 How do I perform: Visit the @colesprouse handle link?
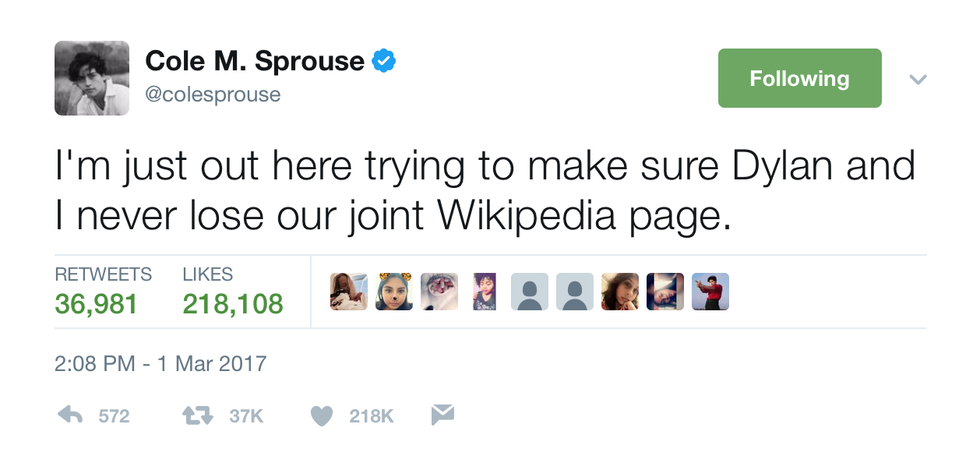tap(212, 94)
